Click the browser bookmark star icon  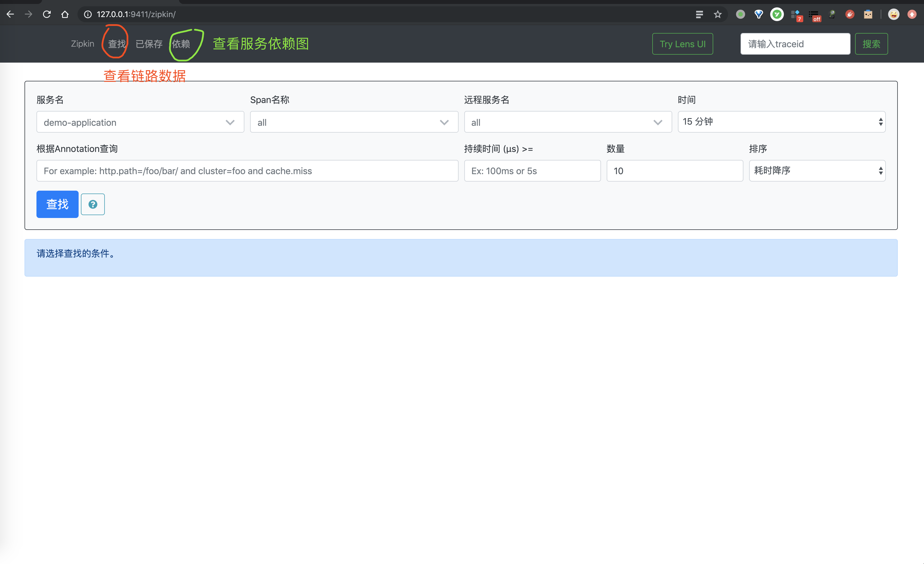tap(718, 14)
